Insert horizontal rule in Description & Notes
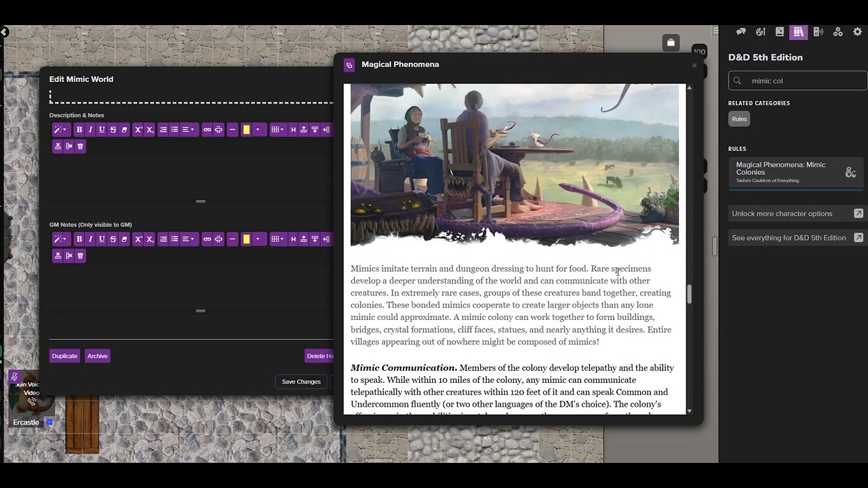 [x=233, y=129]
